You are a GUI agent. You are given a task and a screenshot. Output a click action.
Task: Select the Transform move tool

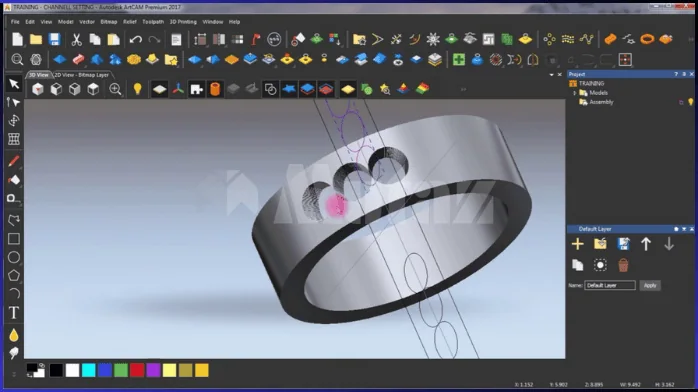pyautogui.click(x=14, y=121)
